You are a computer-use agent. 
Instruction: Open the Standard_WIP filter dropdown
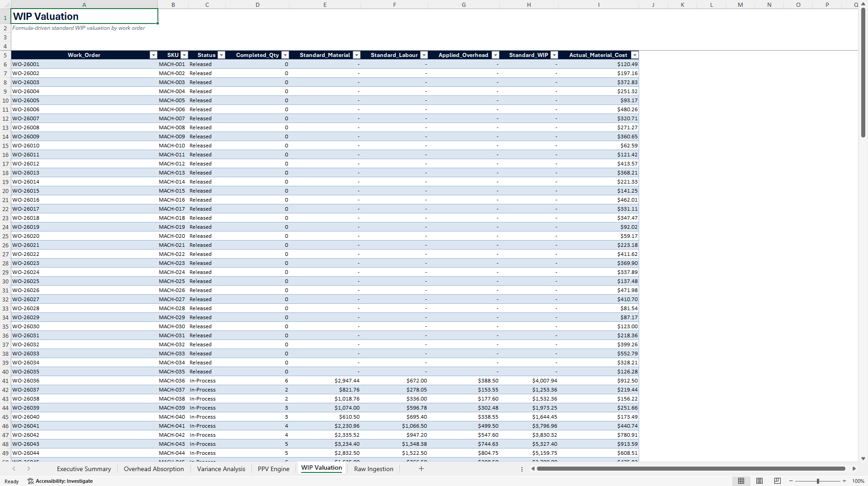pyautogui.click(x=554, y=55)
